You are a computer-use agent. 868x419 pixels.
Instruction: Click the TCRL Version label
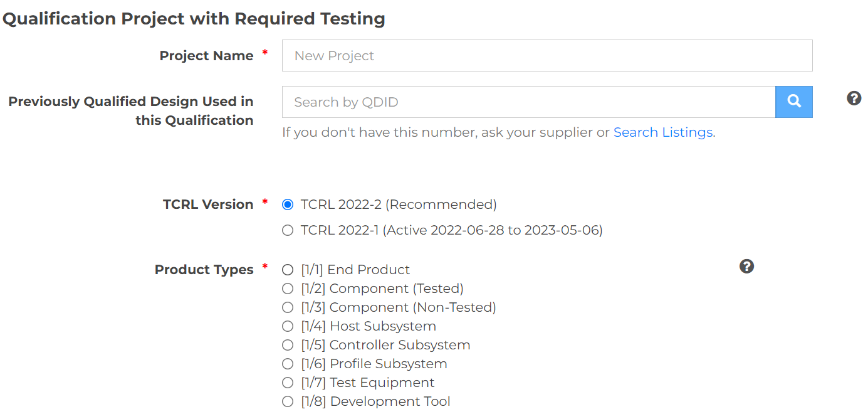coord(208,204)
